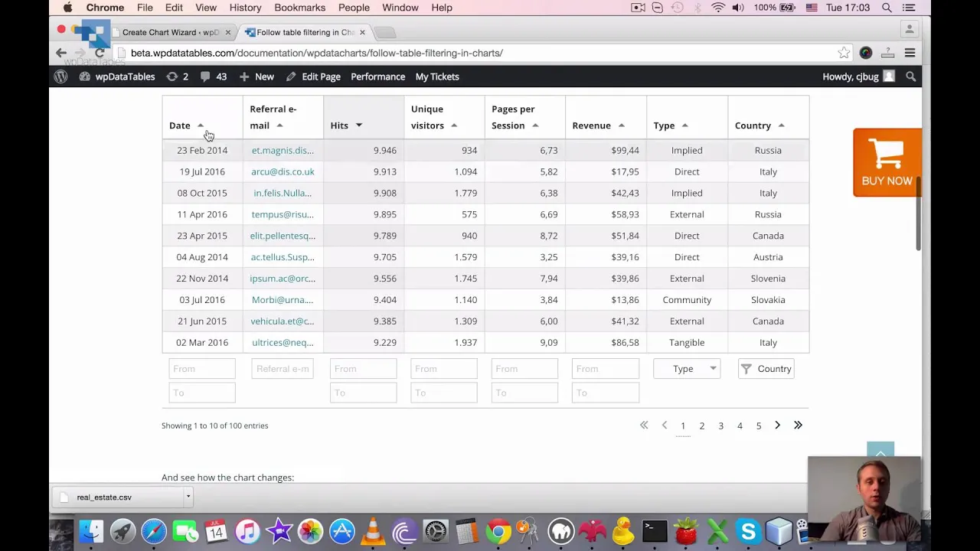Click the Date From filter field
Image resolution: width=980 pixels, height=551 pixels.
(202, 369)
